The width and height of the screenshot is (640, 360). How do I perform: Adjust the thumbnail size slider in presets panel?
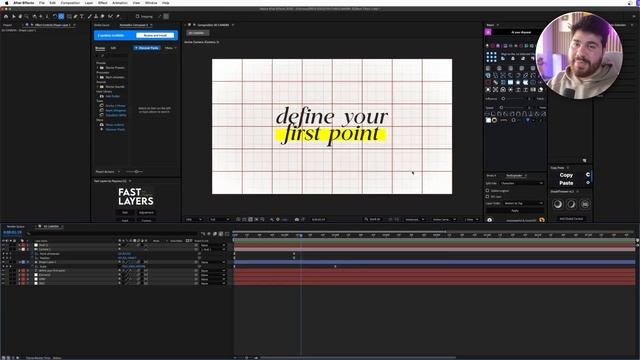pos(135,172)
